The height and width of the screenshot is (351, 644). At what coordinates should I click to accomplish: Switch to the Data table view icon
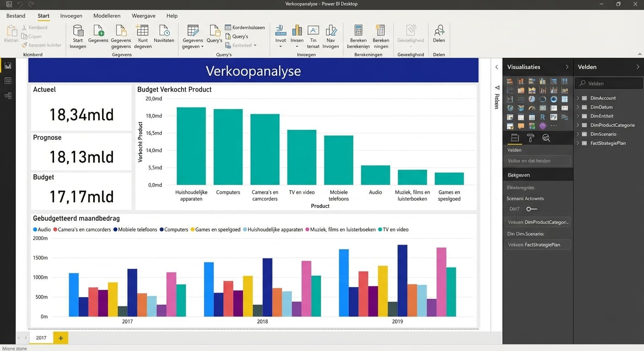point(8,81)
